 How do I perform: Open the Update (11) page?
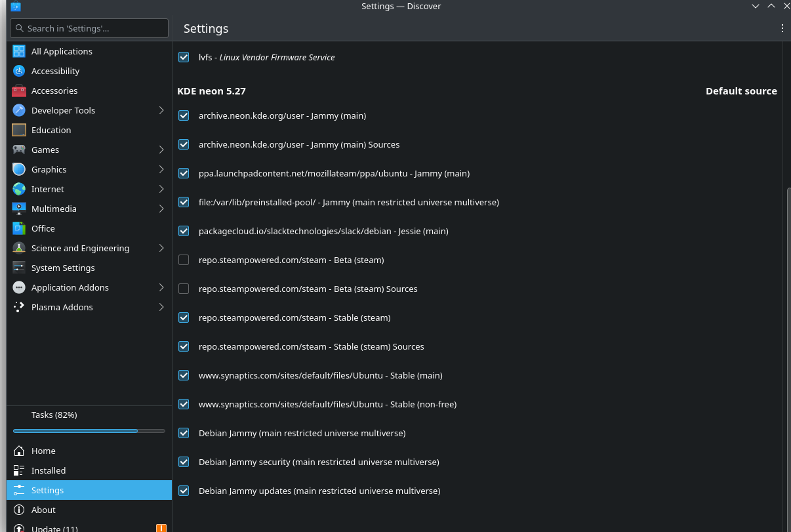pyautogui.click(x=89, y=527)
